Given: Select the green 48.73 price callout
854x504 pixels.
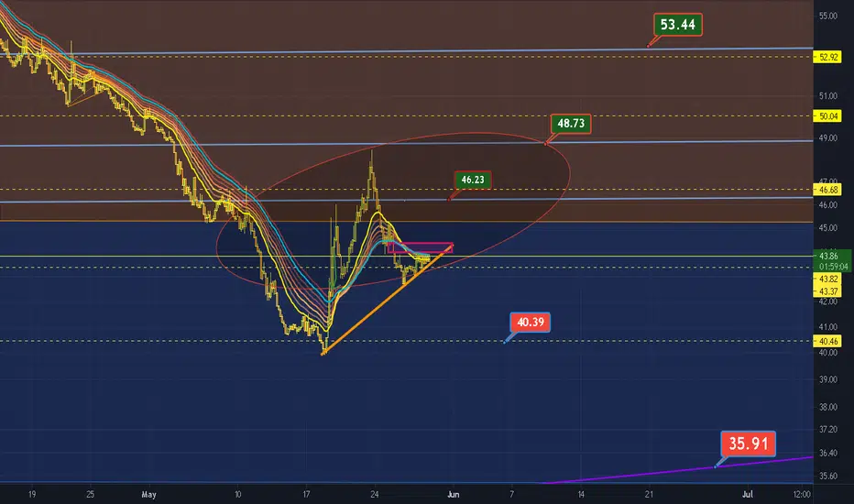Looking at the screenshot, I should (570, 124).
